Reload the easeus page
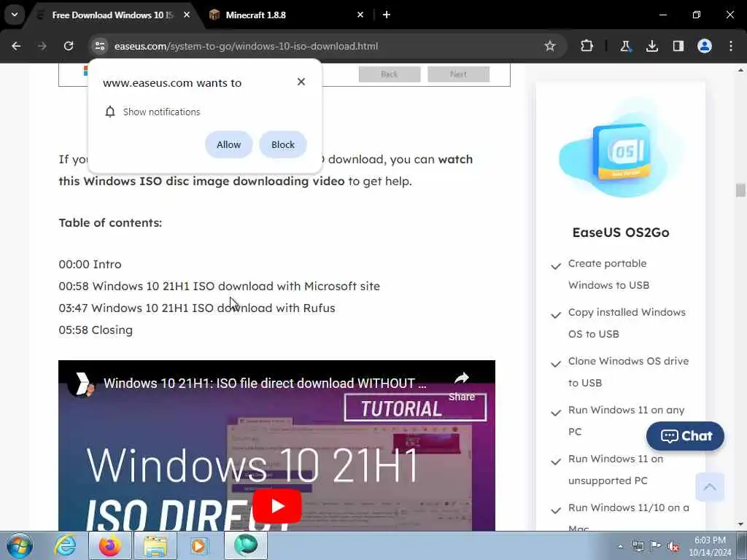 [x=69, y=46]
